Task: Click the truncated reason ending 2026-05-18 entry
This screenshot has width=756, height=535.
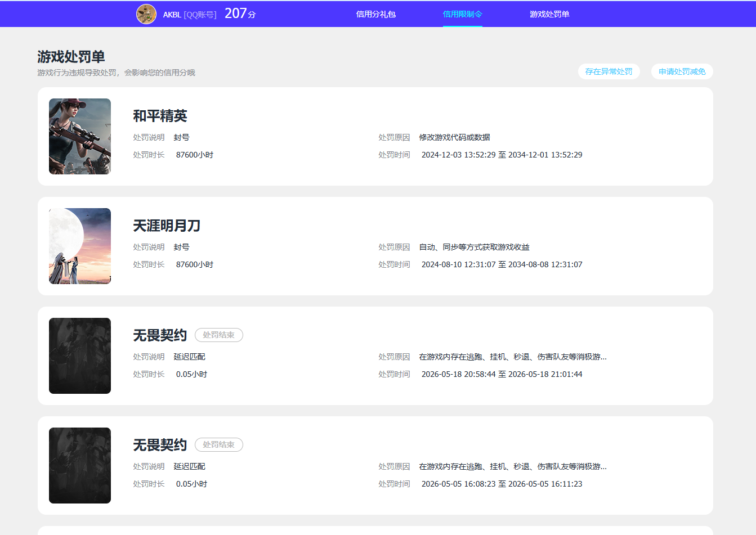Action: (513, 357)
